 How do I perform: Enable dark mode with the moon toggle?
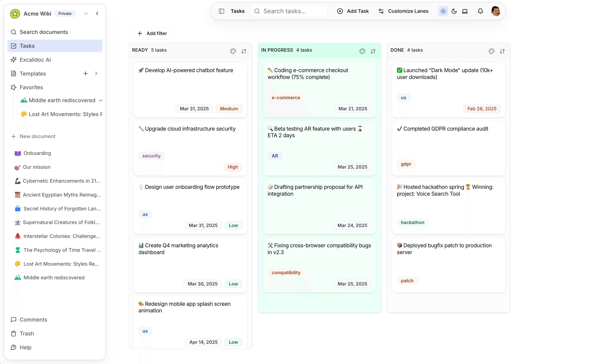[x=454, y=11]
